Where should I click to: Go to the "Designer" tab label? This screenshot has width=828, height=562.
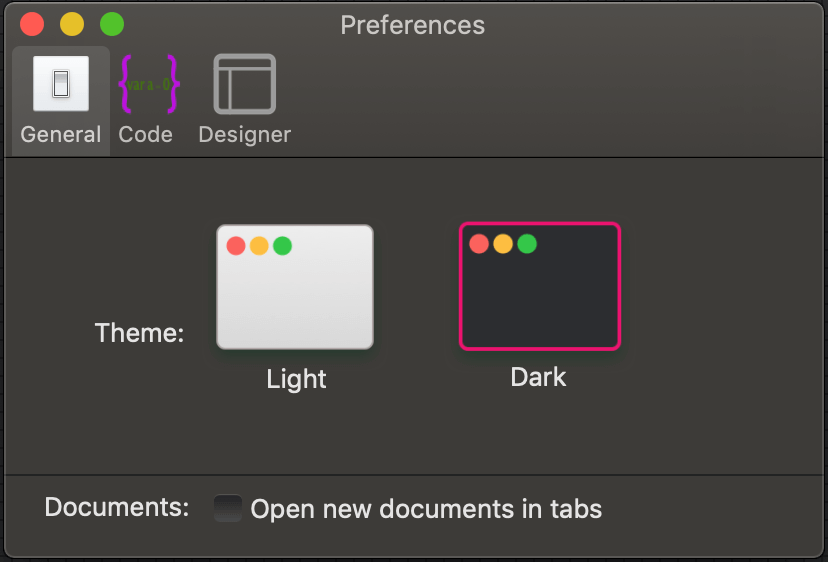click(244, 135)
